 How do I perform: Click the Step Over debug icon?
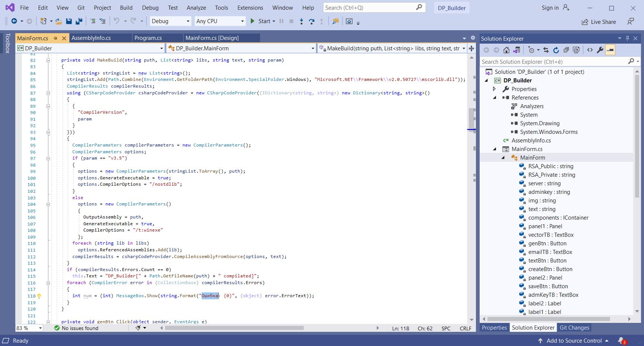pyautogui.click(x=312, y=22)
